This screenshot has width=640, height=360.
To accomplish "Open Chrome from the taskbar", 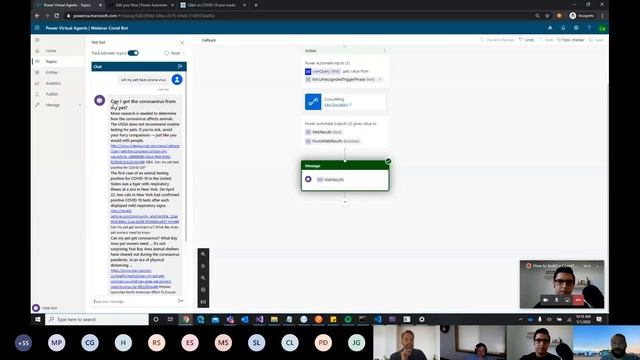I will (x=186, y=320).
